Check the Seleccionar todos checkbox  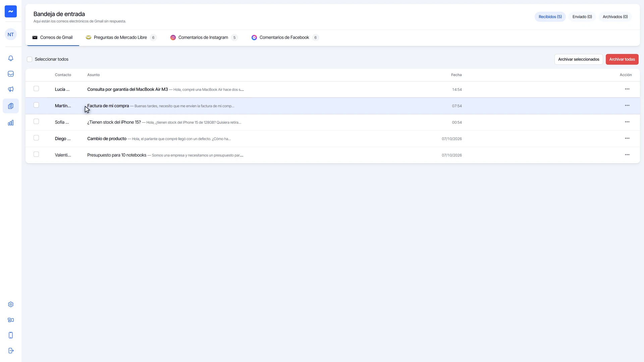click(30, 59)
